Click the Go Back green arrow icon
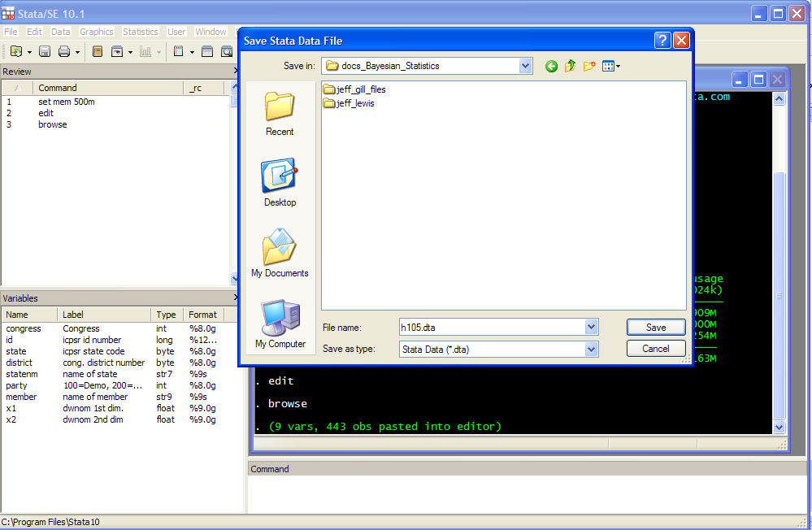The width and height of the screenshot is (812, 530). pyautogui.click(x=551, y=67)
